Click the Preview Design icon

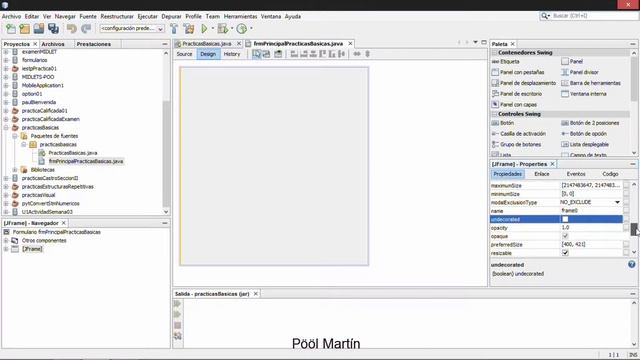[278, 54]
